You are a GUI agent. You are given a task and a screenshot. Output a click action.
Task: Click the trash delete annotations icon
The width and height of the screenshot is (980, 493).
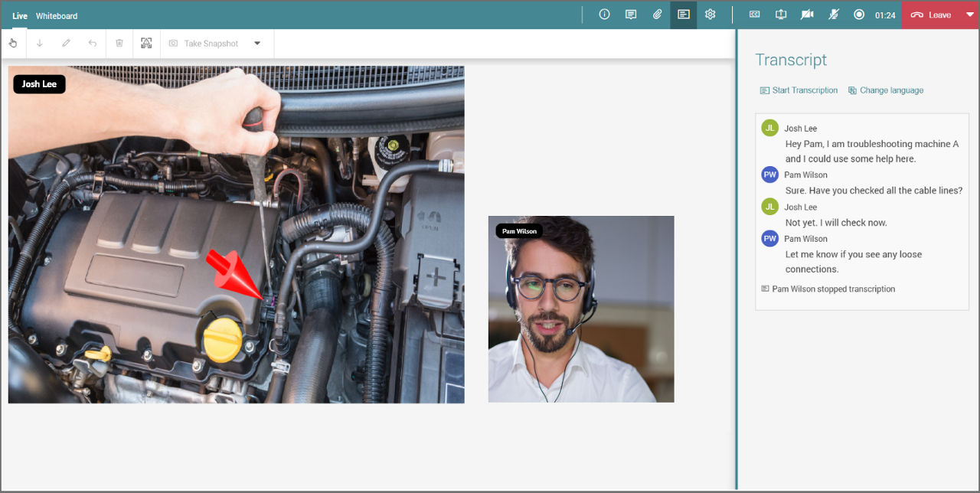pyautogui.click(x=119, y=44)
